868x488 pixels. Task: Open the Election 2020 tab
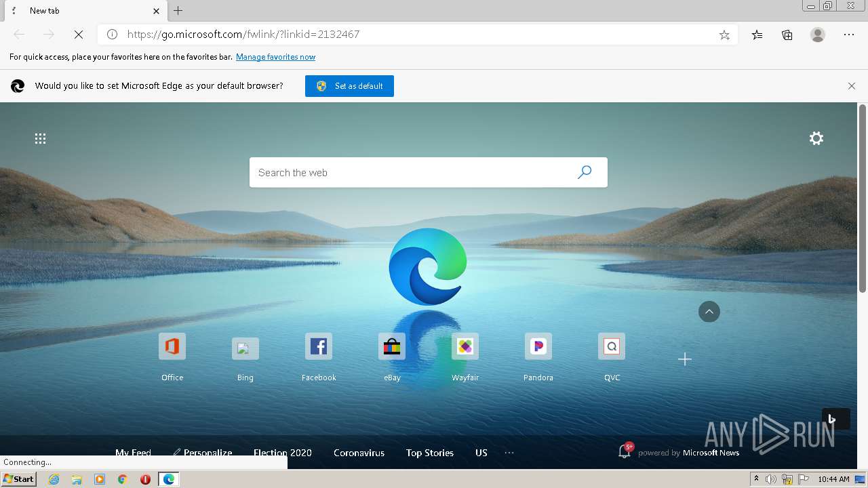click(283, 453)
